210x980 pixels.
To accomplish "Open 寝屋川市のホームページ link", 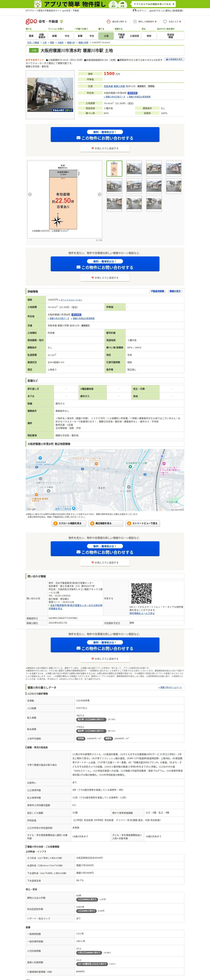I will (171, 688).
